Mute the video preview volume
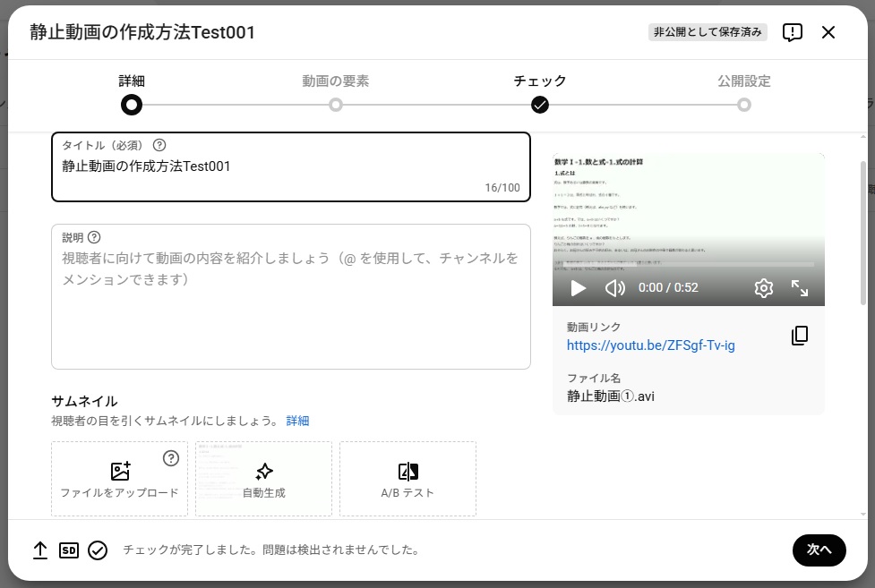This screenshot has height=588, width=875. pos(614,288)
